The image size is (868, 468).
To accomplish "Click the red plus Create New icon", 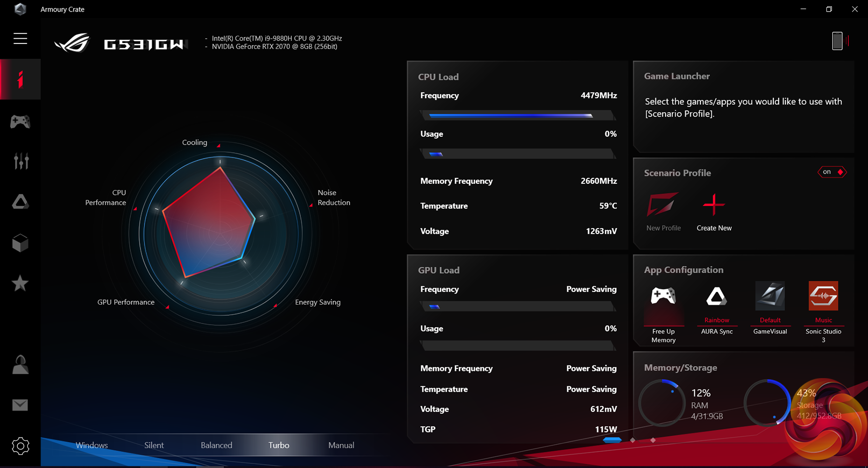I will (x=714, y=205).
